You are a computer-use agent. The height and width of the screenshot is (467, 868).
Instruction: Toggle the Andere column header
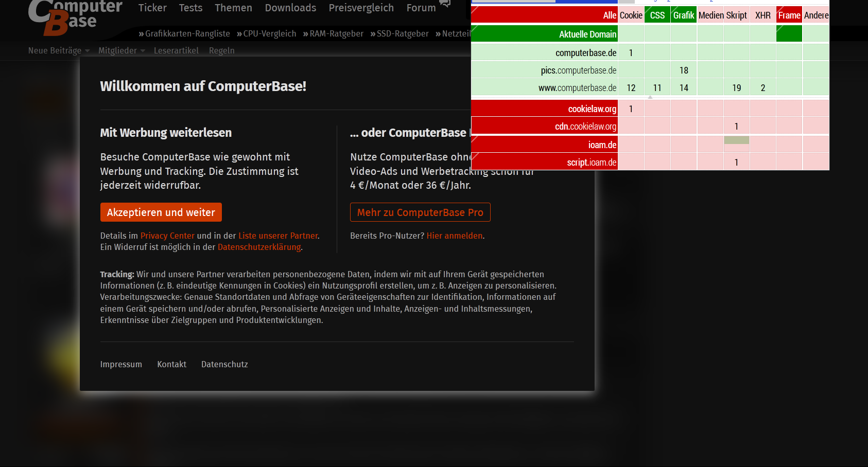816,15
